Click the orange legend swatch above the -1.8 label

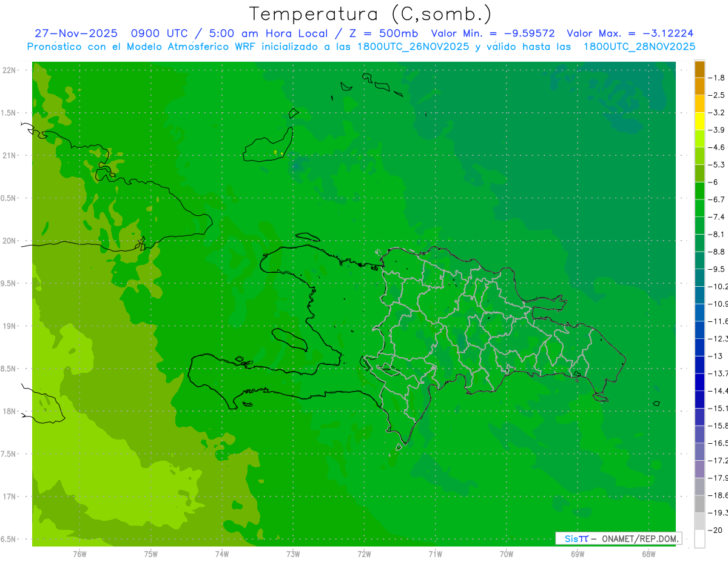[699, 69]
